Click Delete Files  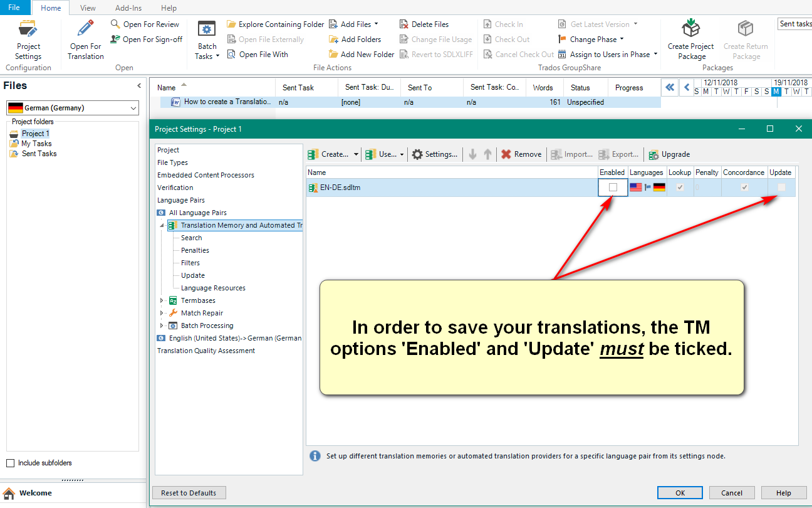coord(424,24)
